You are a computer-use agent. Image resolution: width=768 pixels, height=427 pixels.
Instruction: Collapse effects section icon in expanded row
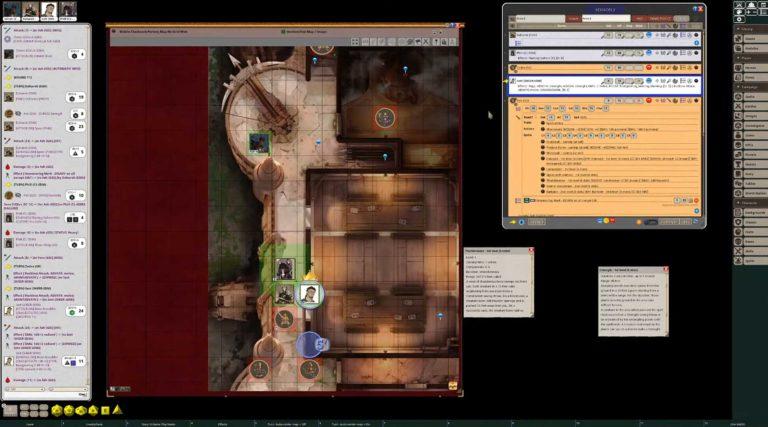point(518,200)
